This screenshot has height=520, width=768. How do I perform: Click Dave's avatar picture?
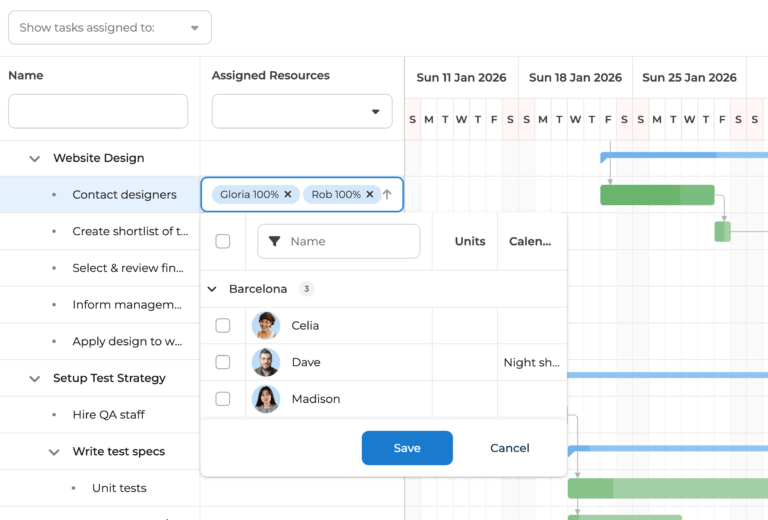coord(266,362)
